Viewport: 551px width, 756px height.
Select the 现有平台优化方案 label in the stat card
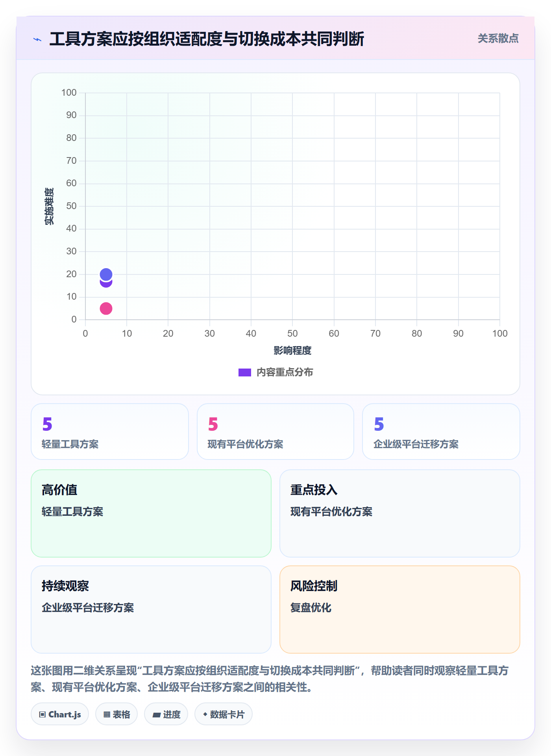(x=245, y=444)
